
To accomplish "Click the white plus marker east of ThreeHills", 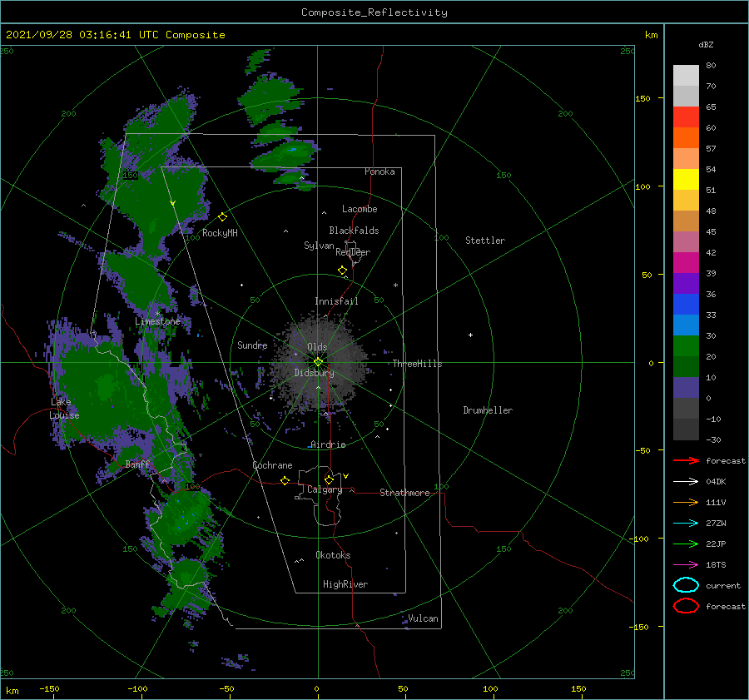I will point(470,335).
